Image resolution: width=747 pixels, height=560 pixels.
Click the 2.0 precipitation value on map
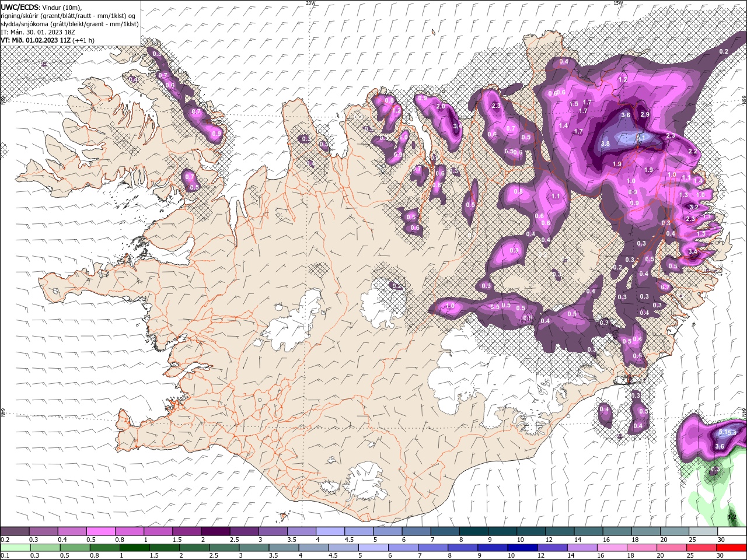[x=441, y=106]
